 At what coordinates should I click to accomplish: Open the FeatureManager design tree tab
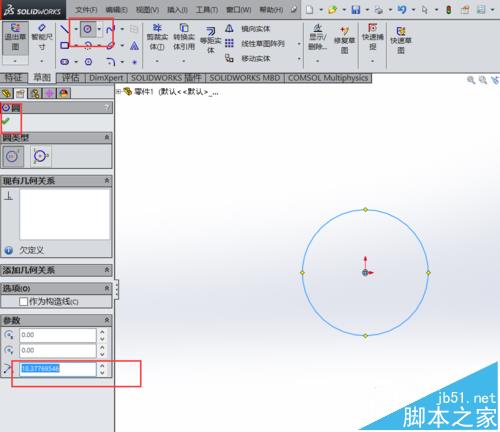click(6, 93)
